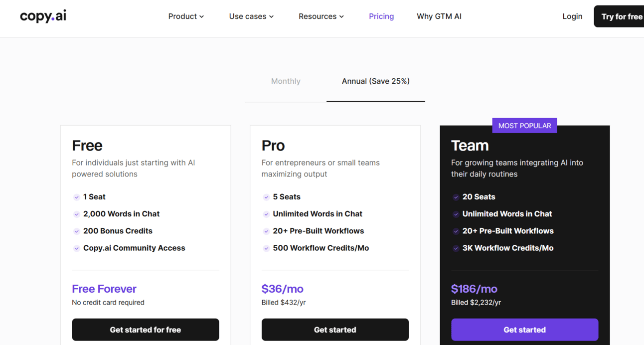
Task: Click checkmark icon beside 1 Seat
Action: point(77,197)
